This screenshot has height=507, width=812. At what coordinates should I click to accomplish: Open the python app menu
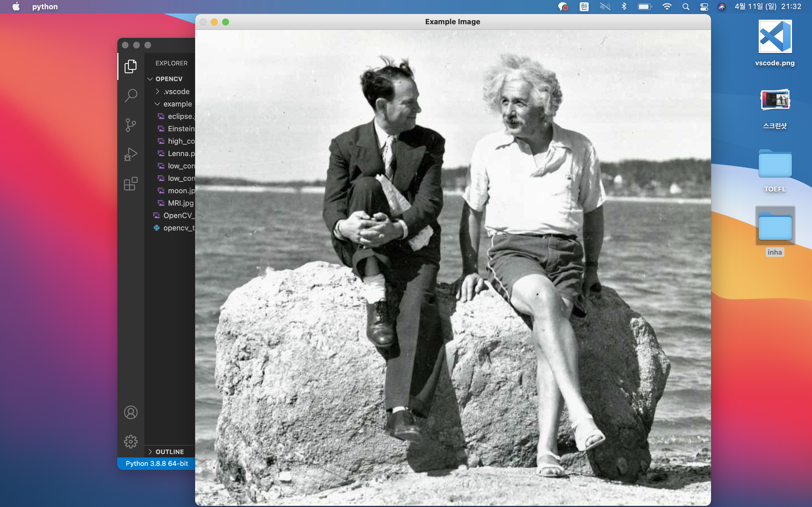pyautogui.click(x=45, y=7)
